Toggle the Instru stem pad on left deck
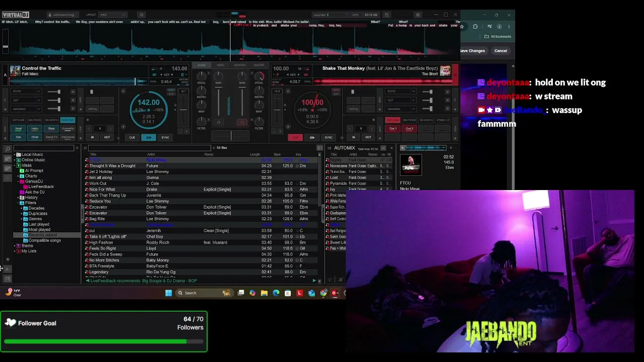This screenshot has height=362, width=644. 35,129
